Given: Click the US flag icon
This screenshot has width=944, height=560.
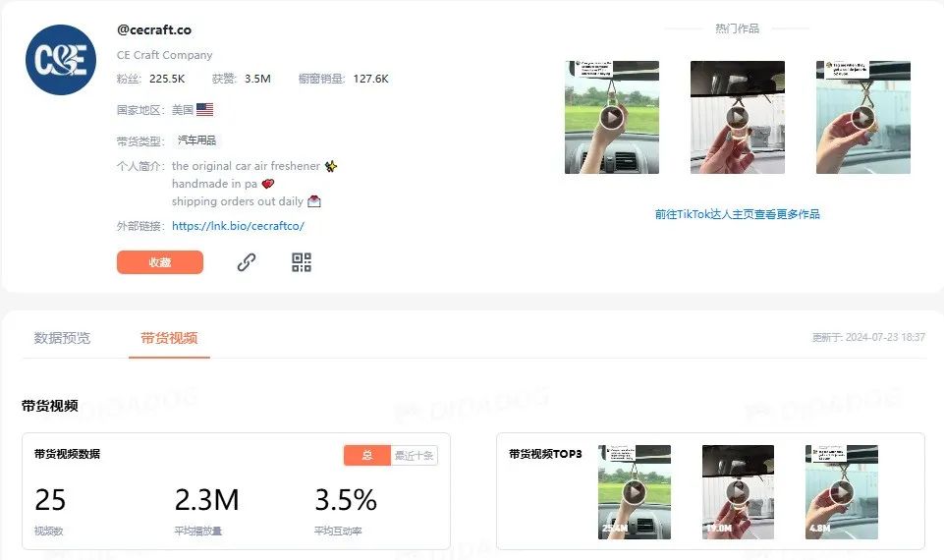Looking at the screenshot, I should coord(204,110).
